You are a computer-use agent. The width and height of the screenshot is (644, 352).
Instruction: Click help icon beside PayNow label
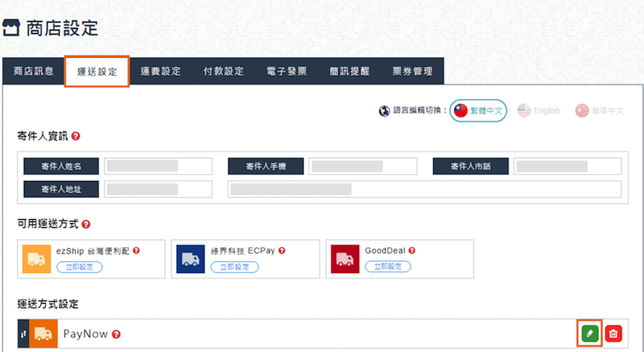point(117,334)
